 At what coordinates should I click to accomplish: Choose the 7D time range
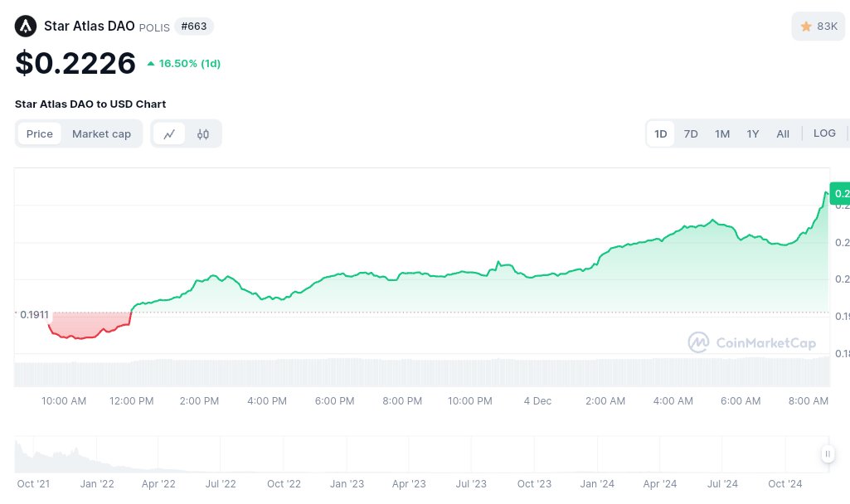691,133
